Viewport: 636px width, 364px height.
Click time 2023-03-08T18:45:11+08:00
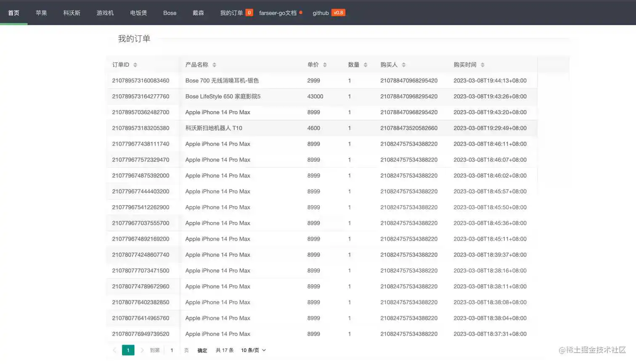pos(490,239)
